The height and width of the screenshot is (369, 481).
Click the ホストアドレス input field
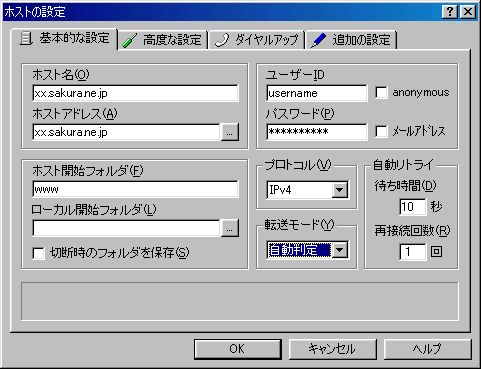126,132
